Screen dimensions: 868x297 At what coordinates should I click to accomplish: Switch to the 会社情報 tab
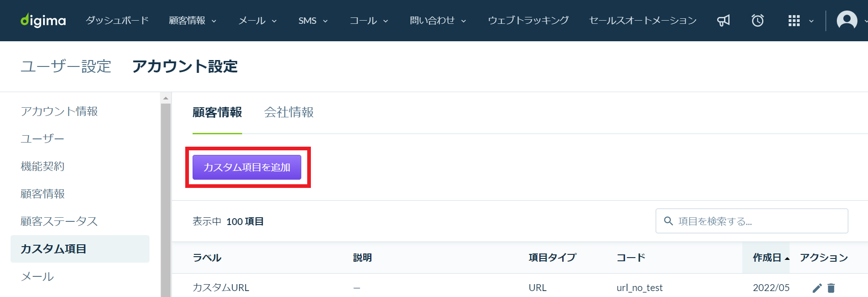(289, 112)
